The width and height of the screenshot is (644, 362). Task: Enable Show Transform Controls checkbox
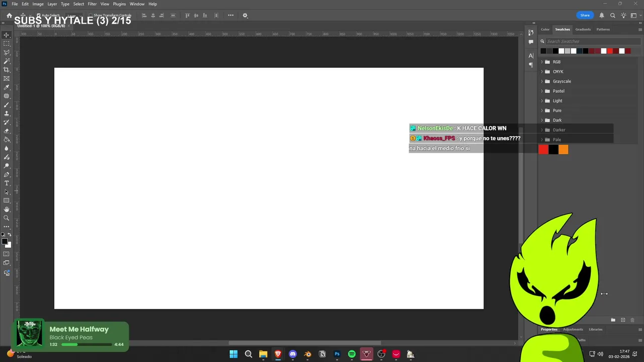tap(91, 16)
